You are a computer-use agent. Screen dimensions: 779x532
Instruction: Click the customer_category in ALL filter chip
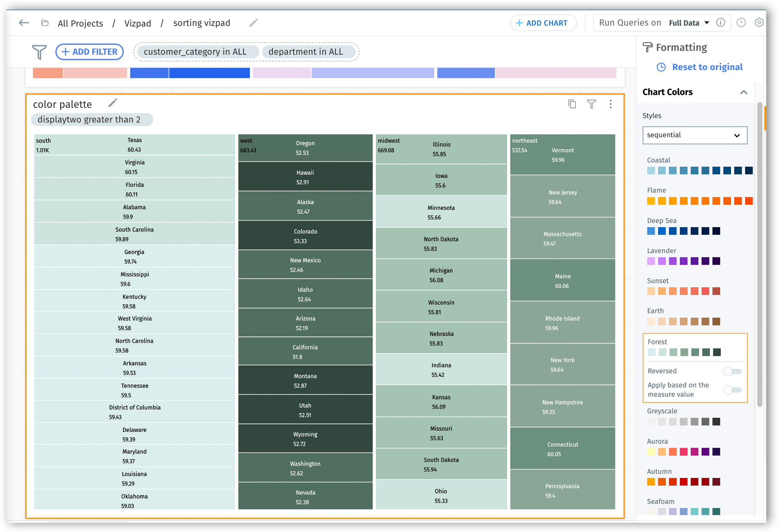click(x=195, y=52)
